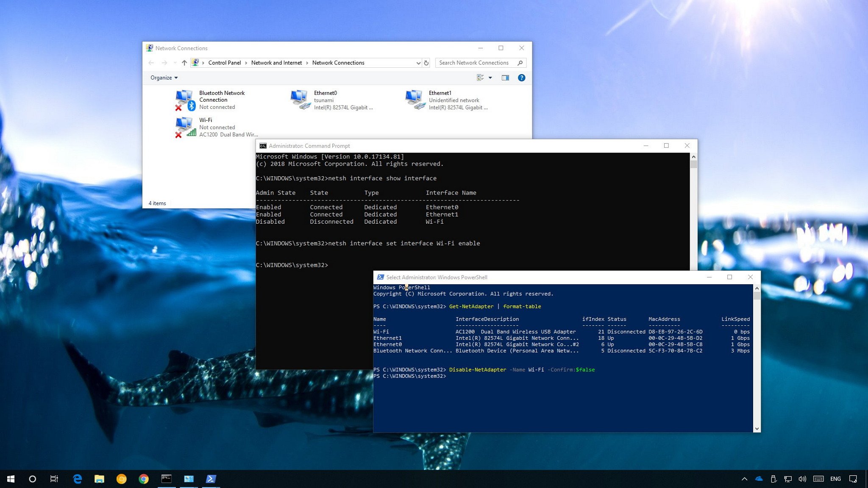Switch to Control Panel taskbar icon
Image resolution: width=868 pixels, height=488 pixels.
pyautogui.click(x=189, y=479)
